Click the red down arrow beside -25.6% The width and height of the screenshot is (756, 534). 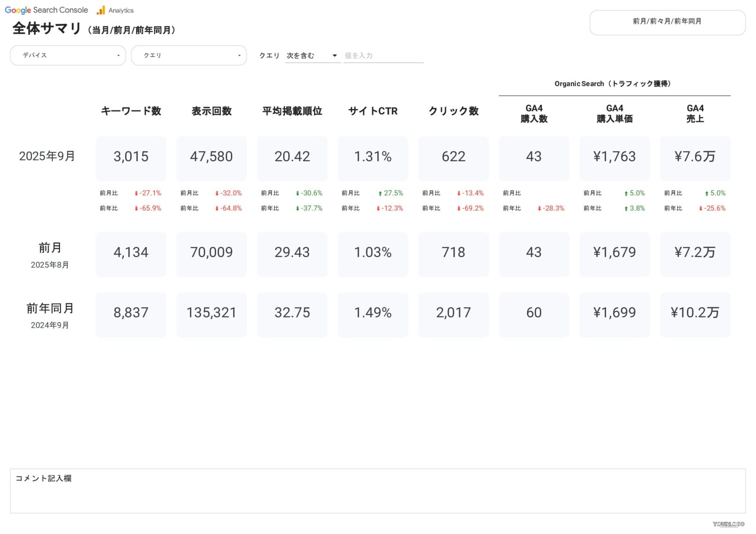point(701,209)
